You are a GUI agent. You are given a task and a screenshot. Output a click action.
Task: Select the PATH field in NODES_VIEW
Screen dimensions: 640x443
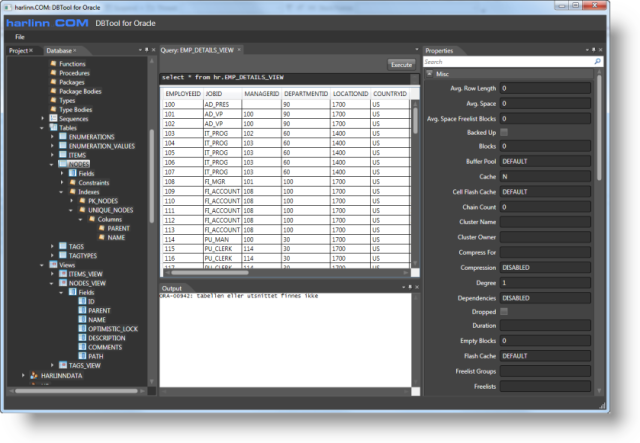click(96, 356)
